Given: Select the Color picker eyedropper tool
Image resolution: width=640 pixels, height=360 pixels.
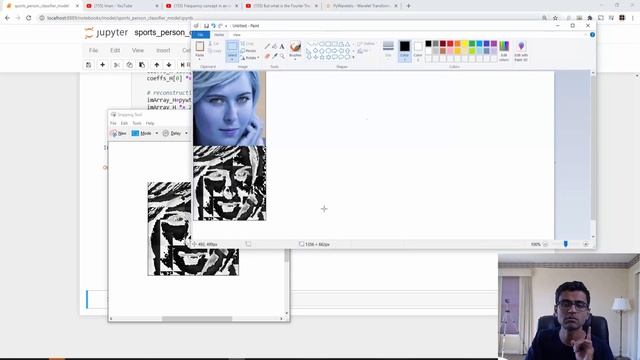Looking at the screenshot, I should [x=274, y=56].
